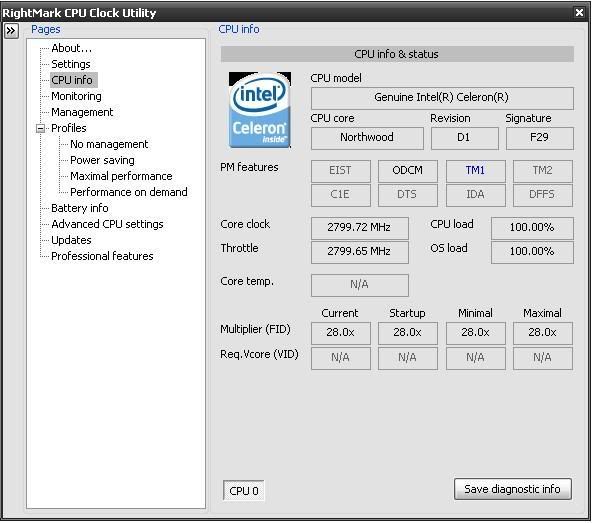Open the Power saving profile

[102, 160]
